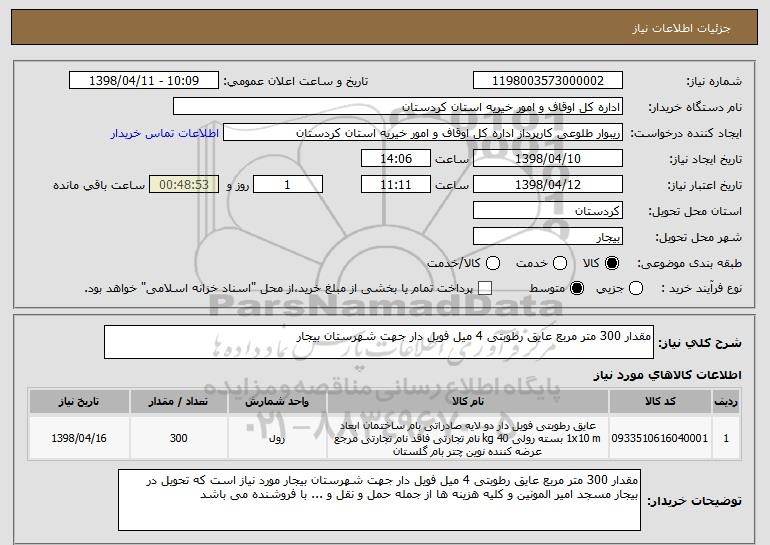Viewport: 770px width, 545px height.
Task: Select the کالا/خدمت radio button
Action: (493, 263)
